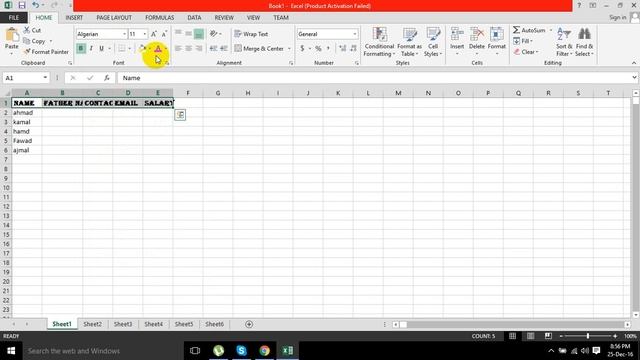Toggle Bottom Align
Image resolution: width=640 pixels, height=360 pixels.
tap(199, 34)
